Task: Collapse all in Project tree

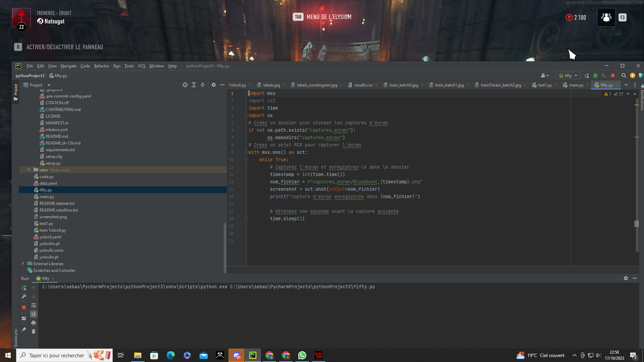Action: (x=203, y=85)
